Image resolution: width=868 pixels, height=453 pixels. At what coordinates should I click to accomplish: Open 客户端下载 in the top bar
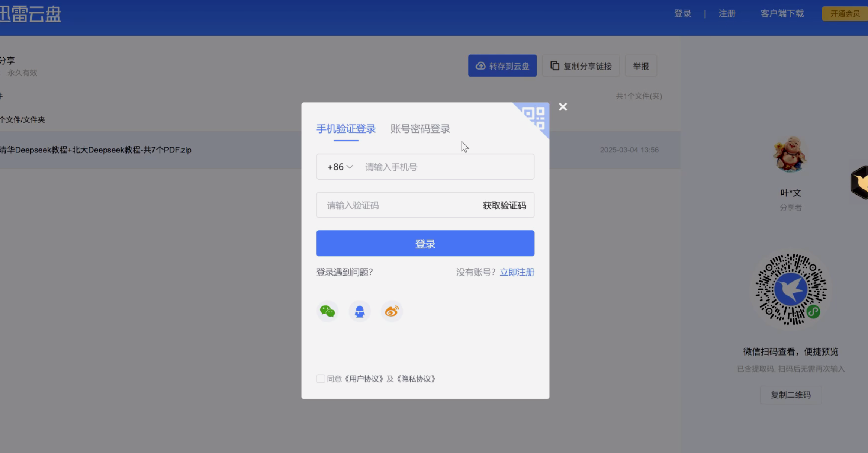782,13
